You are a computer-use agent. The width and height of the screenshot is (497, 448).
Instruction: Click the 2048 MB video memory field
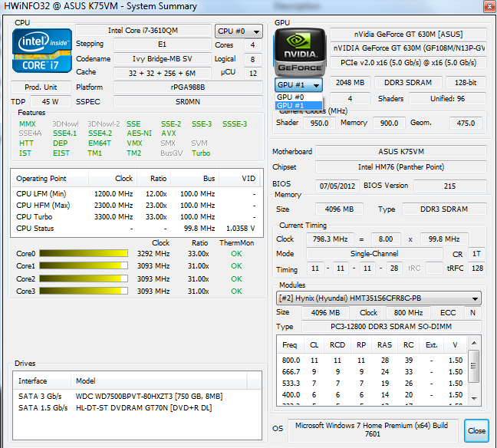coord(350,82)
